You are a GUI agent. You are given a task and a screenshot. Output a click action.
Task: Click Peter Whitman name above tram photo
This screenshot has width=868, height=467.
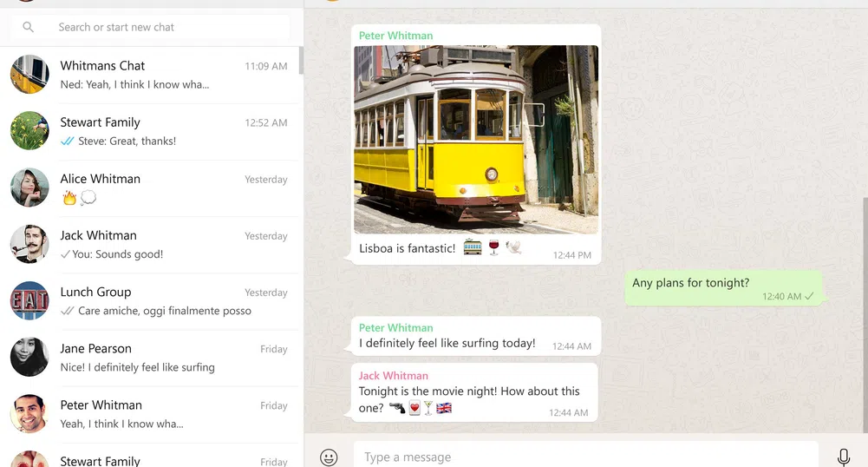point(395,36)
